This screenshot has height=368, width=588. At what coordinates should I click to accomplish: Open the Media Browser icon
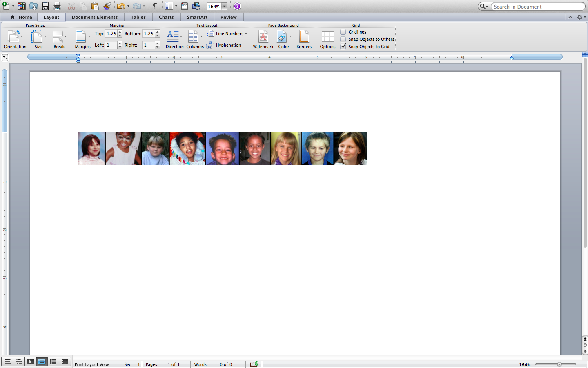196,6
